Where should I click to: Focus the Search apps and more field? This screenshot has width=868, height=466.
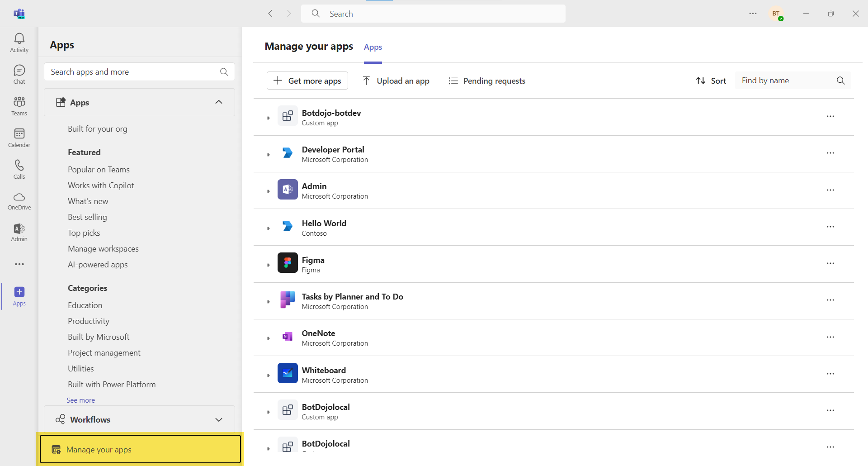[139, 72]
